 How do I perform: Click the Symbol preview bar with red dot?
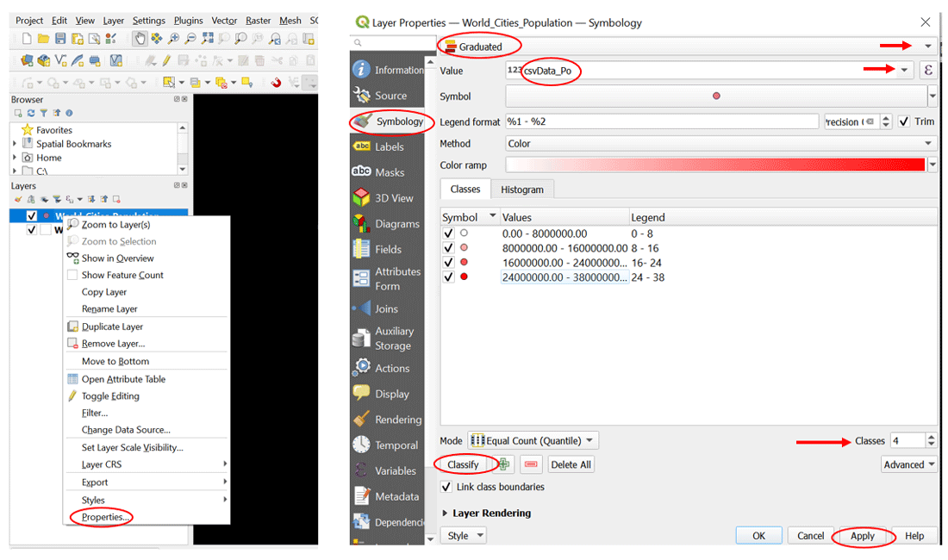click(x=716, y=96)
